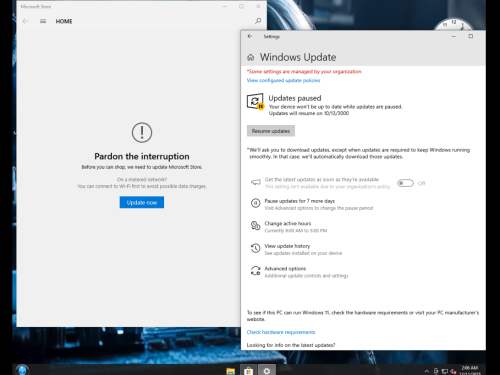Maximize the Microsoft Store window
The height and width of the screenshot is (375, 500).
(x=241, y=6)
